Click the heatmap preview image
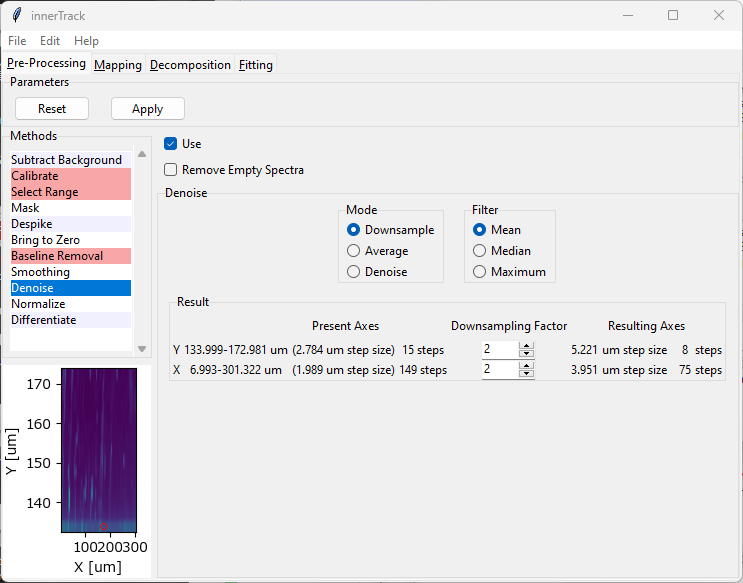The height and width of the screenshot is (583, 743). [x=98, y=450]
